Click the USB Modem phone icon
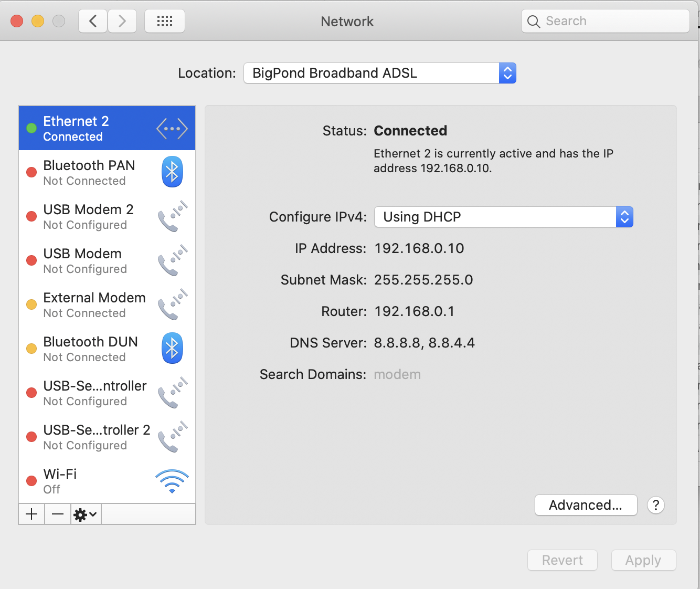This screenshot has height=589, width=700. pyautogui.click(x=173, y=260)
